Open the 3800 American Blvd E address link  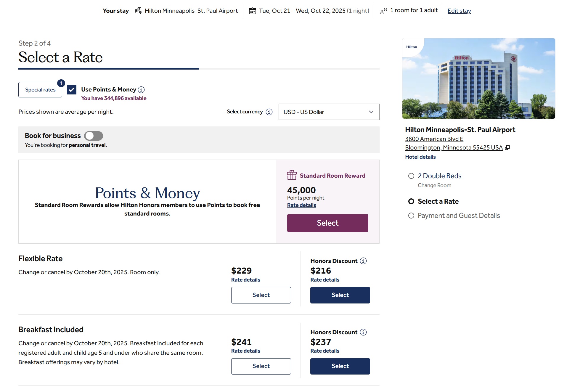pos(434,139)
